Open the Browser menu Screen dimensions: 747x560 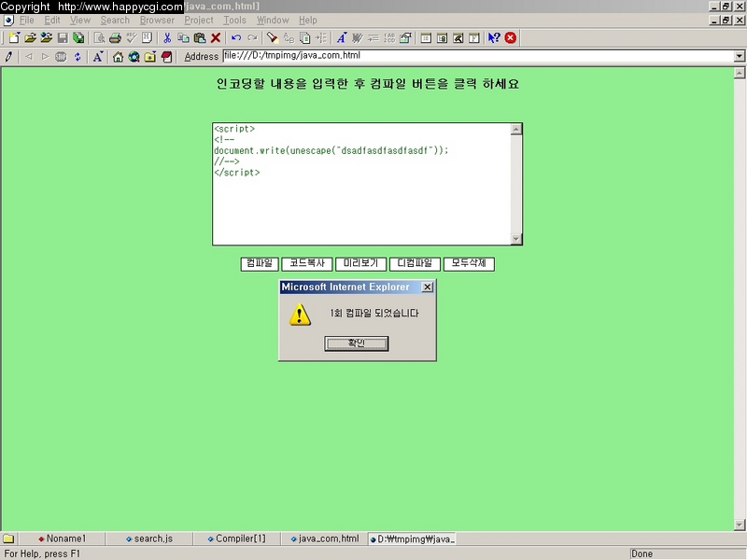pos(157,20)
